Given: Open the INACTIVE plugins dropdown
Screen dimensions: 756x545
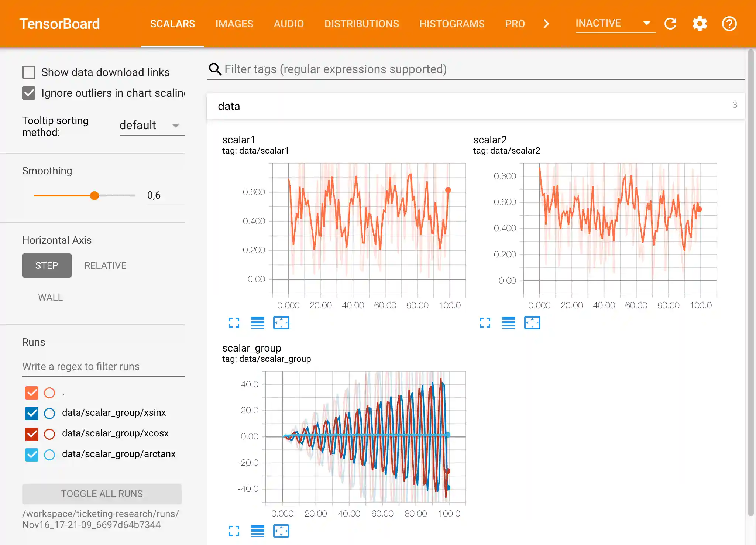Looking at the screenshot, I should (615, 24).
